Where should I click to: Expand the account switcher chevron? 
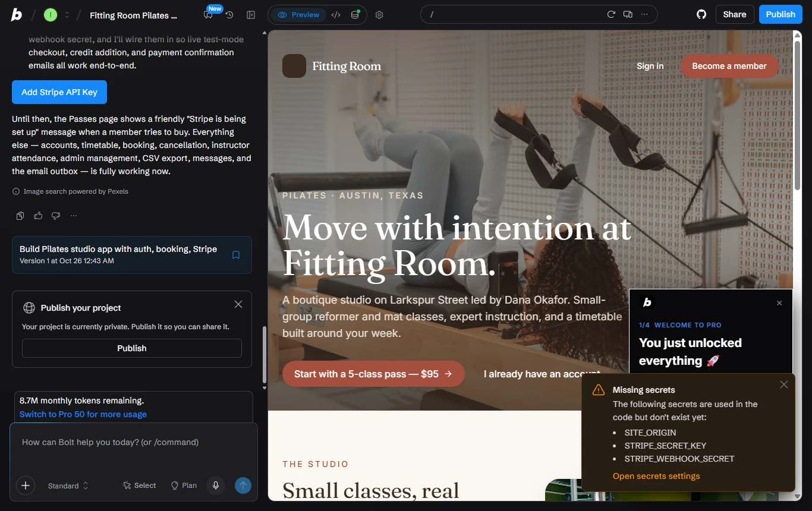click(x=67, y=15)
